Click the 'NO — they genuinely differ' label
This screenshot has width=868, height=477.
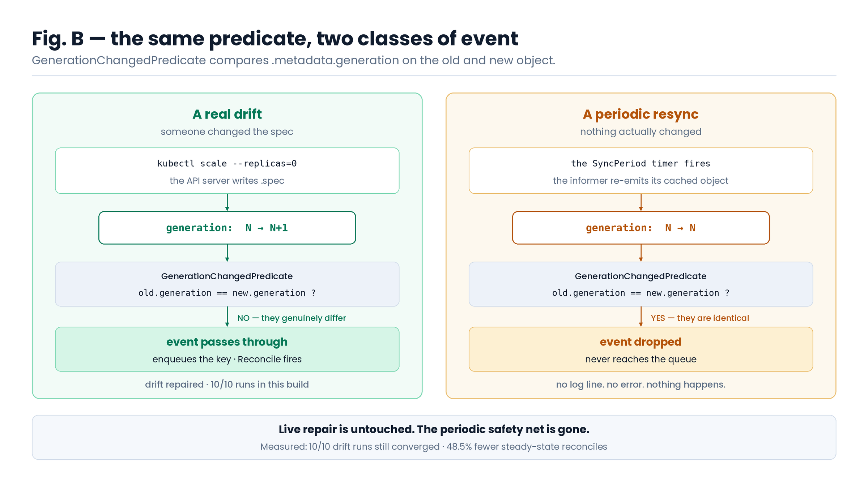tap(292, 318)
